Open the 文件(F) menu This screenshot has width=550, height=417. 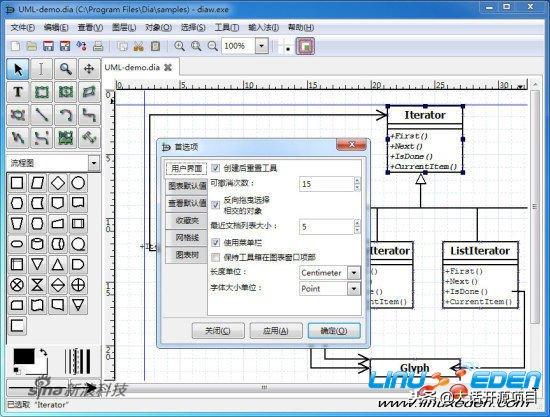(x=22, y=27)
